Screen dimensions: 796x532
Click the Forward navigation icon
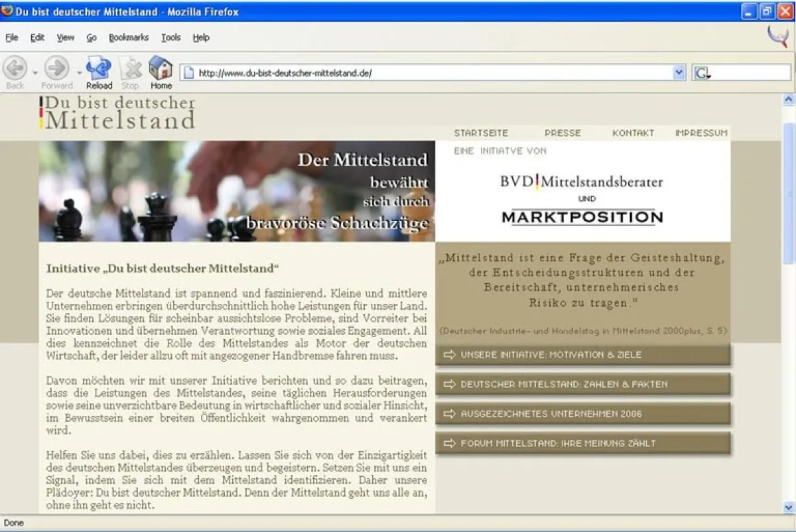56,68
